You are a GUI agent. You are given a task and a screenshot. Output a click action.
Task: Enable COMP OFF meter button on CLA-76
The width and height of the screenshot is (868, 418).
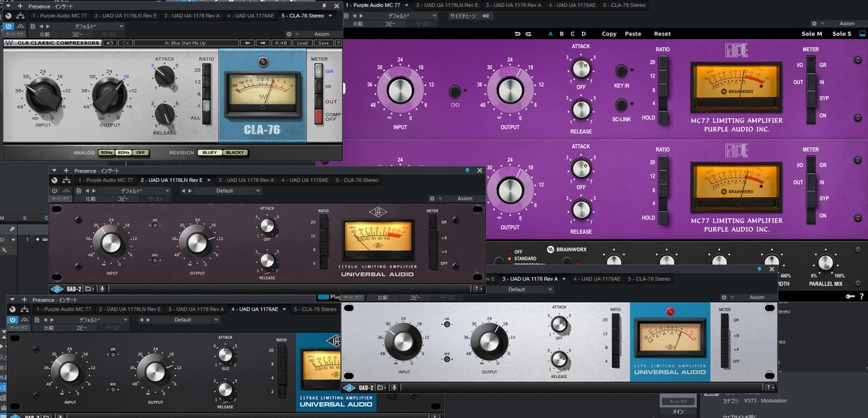tap(319, 117)
